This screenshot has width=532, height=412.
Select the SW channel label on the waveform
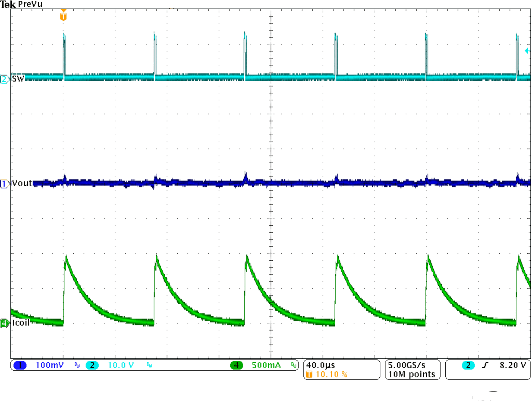(18, 78)
